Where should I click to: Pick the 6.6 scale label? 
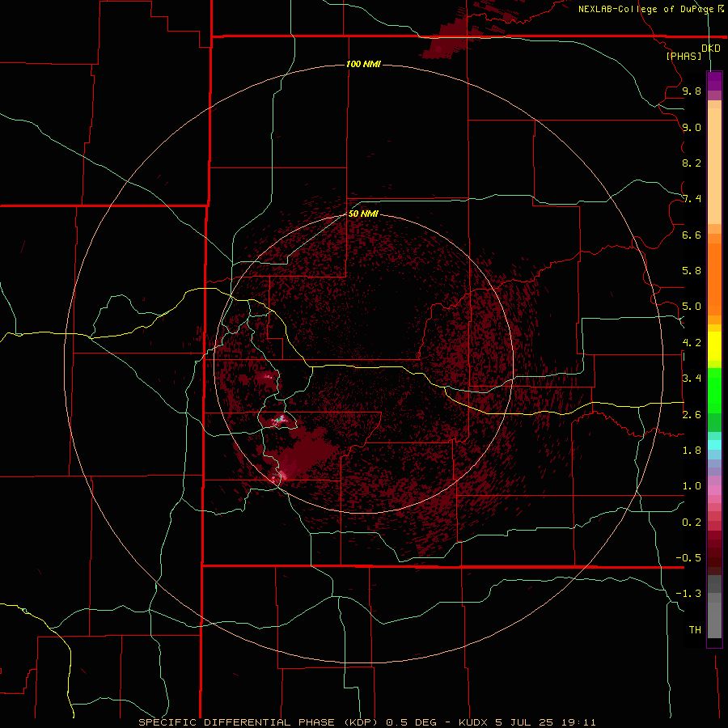[692, 235]
